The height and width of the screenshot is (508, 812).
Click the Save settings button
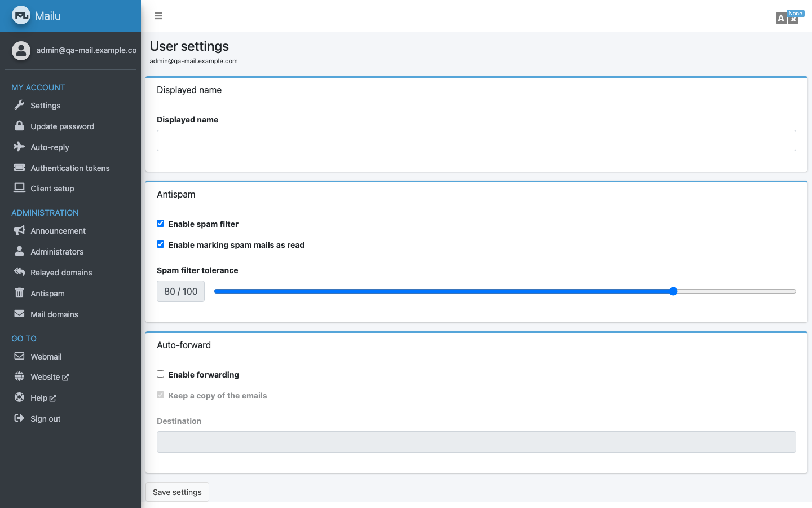point(177,492)
